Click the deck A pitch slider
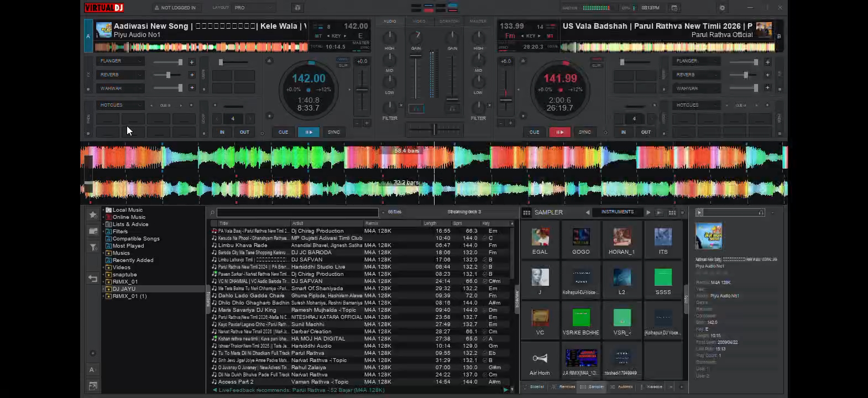 coord(362,91)
